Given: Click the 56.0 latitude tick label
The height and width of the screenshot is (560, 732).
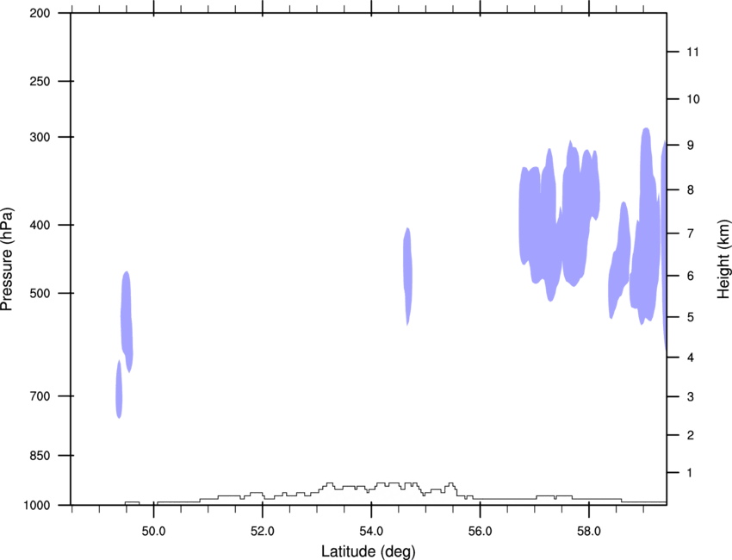Looking at the screenshot, I should (x=480, y=532).
